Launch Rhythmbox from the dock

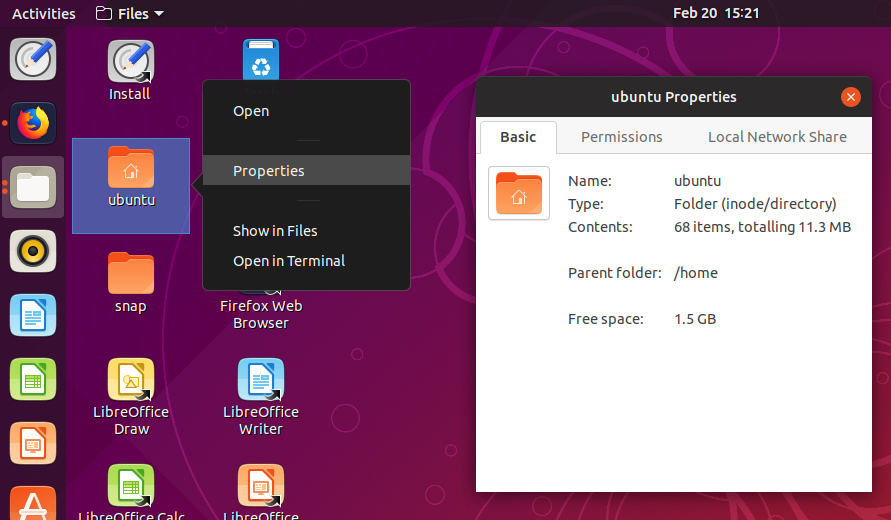click(33, 251)
